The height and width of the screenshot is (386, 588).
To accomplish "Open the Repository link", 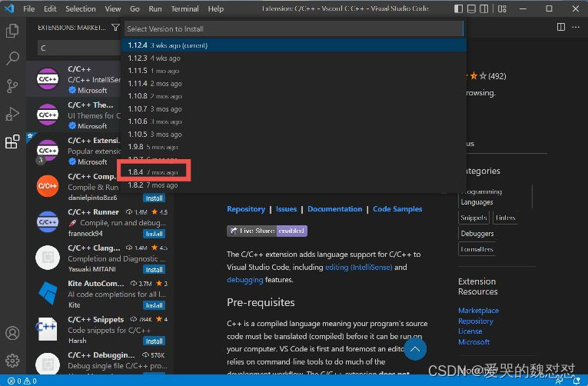I will coord(246,209).
